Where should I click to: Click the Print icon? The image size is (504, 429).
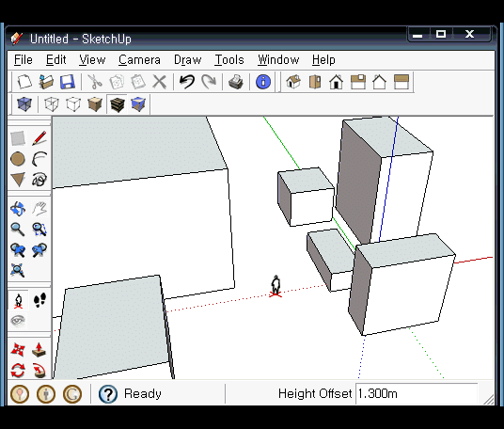(236, 82)
